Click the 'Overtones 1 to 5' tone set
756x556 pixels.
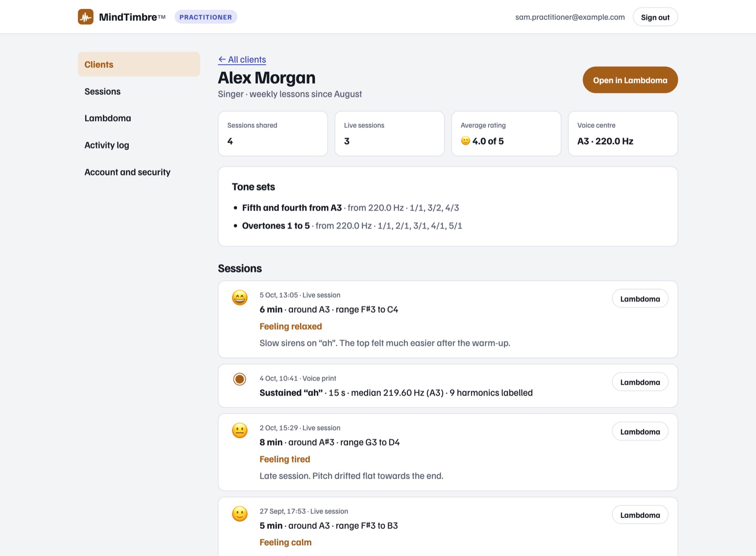coord(276,226)
